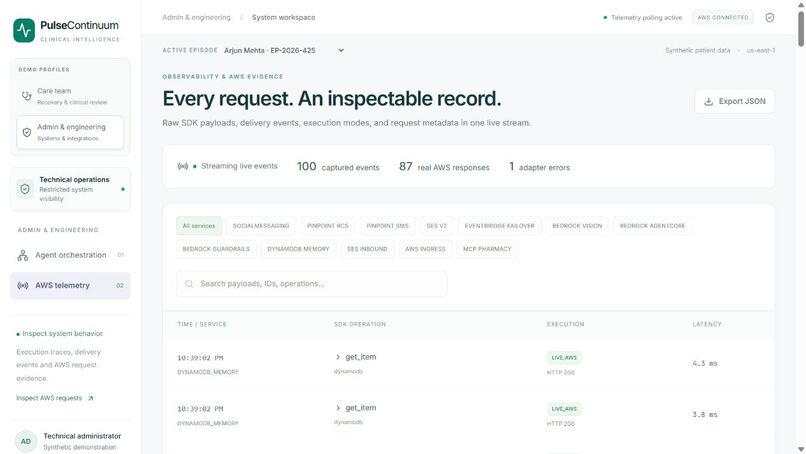The height and width of the screenshot is (454, 806).
Task: Click the EXECUTION column header
Action: click(x=565, y=324)
